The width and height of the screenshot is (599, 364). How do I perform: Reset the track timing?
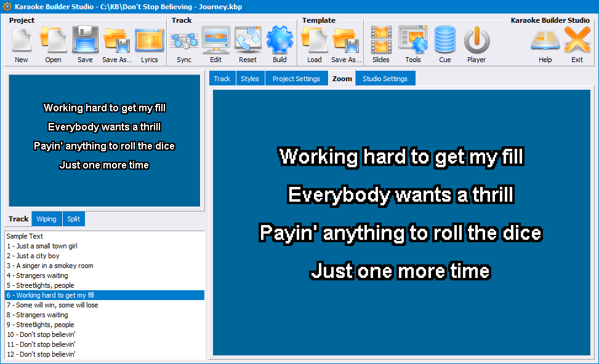[248, 45]
